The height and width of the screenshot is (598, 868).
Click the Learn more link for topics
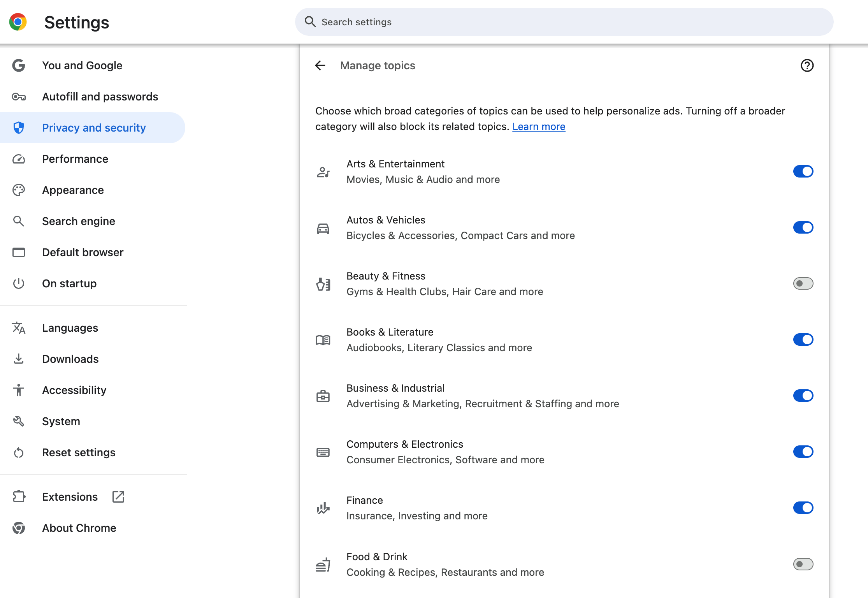click(539, 126)
